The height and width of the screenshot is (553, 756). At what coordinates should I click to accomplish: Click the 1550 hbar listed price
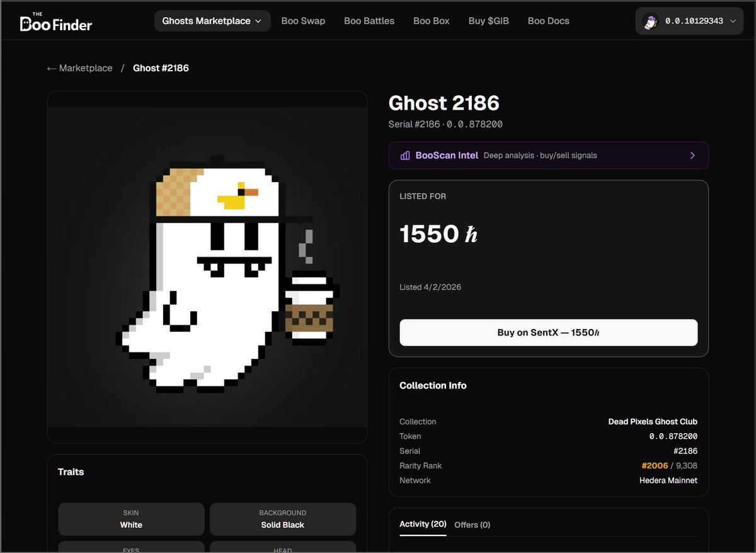[x=438, y=234]
